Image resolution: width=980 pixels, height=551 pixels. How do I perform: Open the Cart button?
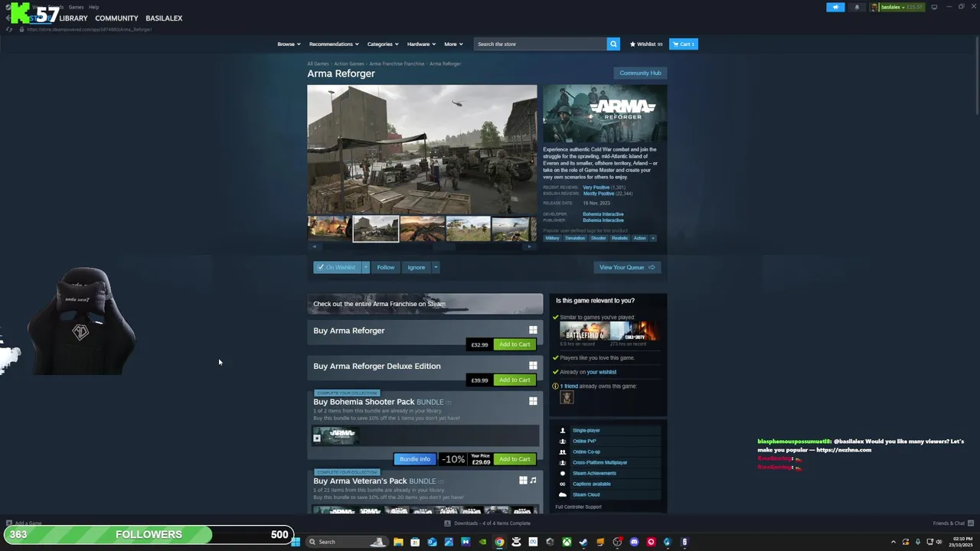(683, 44)
